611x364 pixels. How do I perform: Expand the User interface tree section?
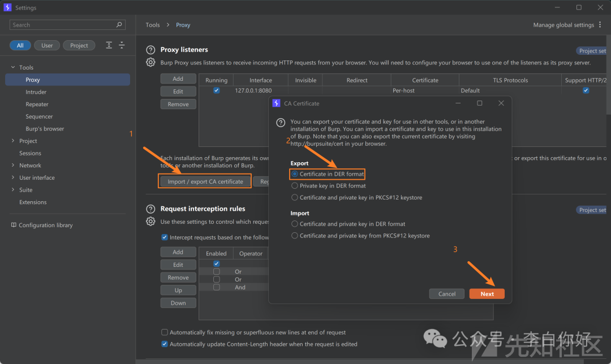coord(13,177)
